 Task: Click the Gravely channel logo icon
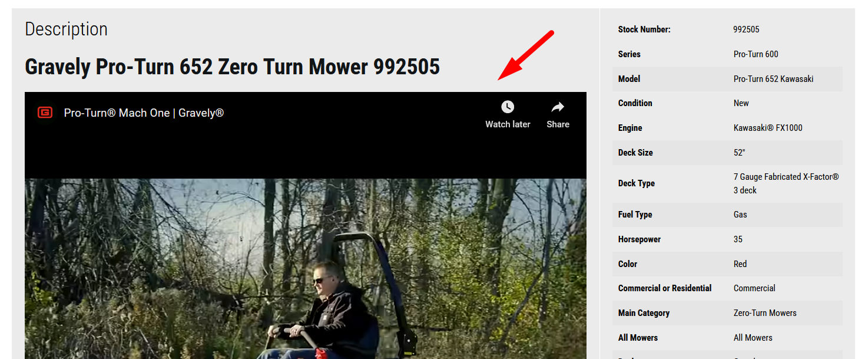point(45,113)
